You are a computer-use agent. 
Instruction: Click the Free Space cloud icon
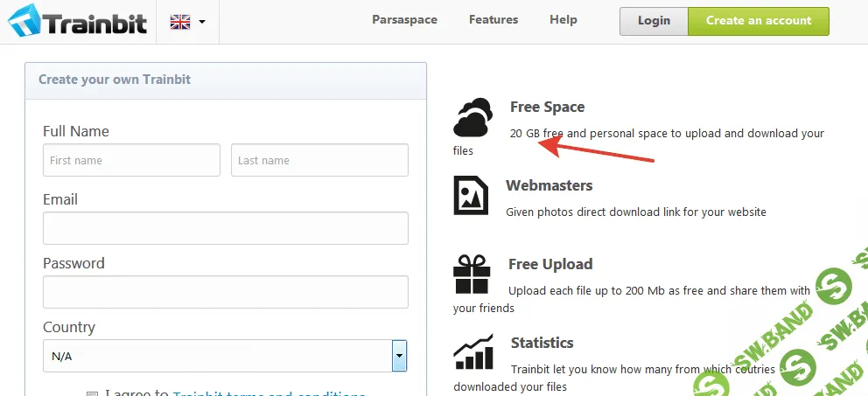pos(473,118)
